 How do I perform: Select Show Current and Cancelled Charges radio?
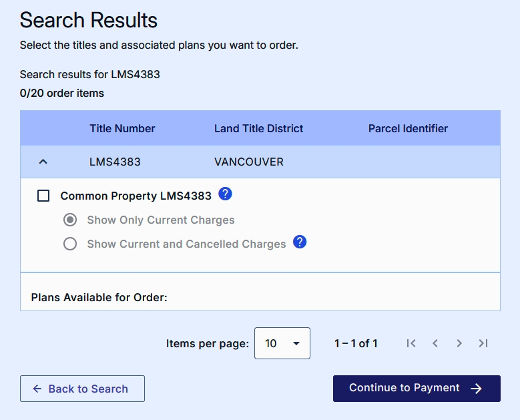(70, 244)
